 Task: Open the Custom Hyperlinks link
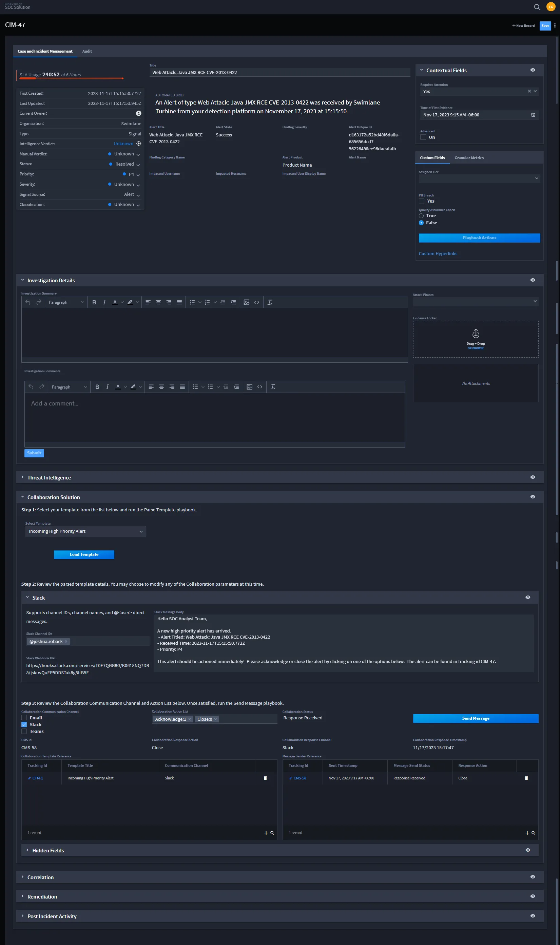tap(438, 253)
